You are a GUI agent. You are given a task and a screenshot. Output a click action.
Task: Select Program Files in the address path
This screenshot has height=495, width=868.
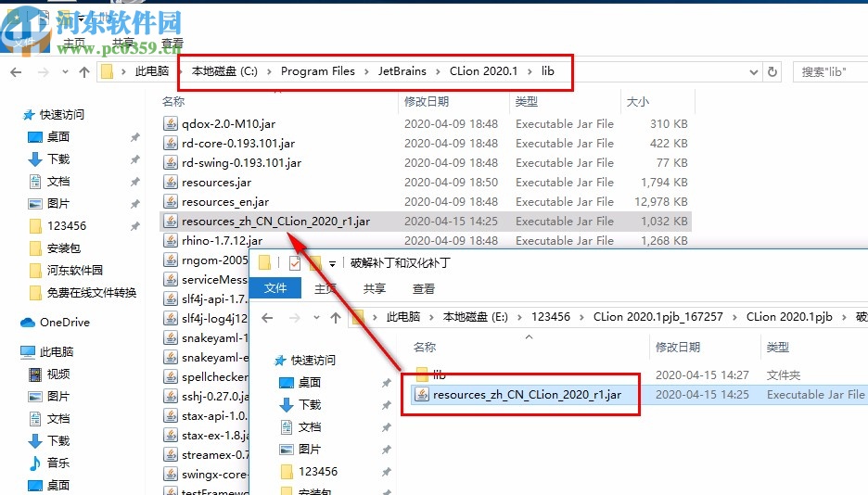(x=318, y=71)
